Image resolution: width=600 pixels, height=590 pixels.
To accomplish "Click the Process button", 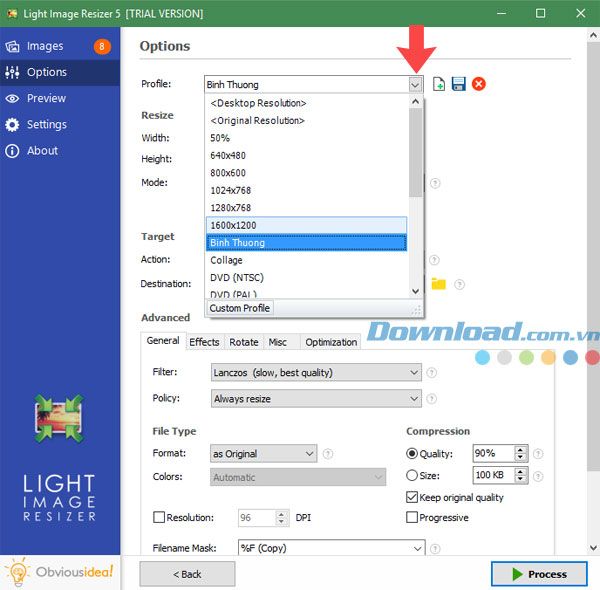I will pyautogui.click(x=539, y=574).
